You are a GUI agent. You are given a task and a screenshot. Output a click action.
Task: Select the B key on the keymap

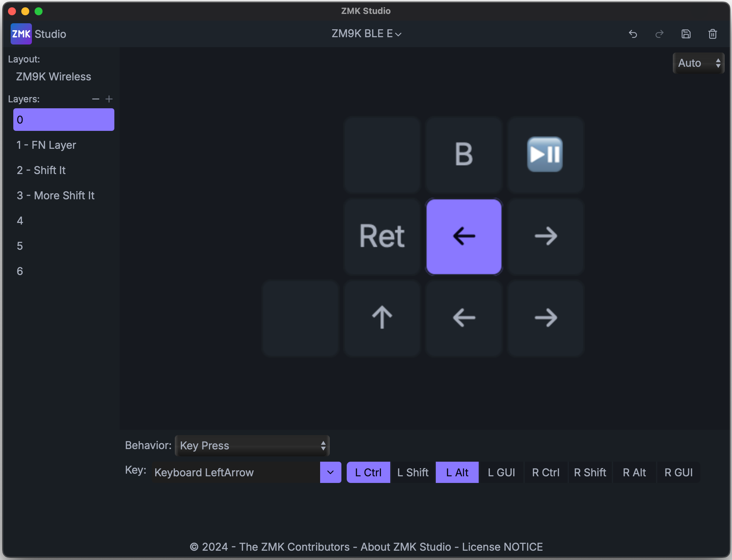coord(464,154)
